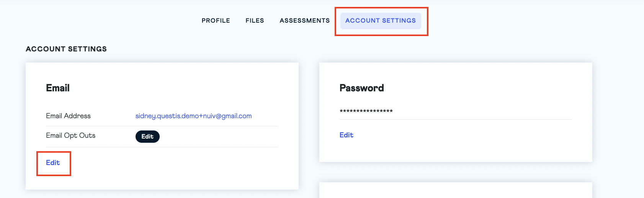Click the divider line below the masked password
Image resolution: width=644 pixels, height=198 pixels.
456,119
